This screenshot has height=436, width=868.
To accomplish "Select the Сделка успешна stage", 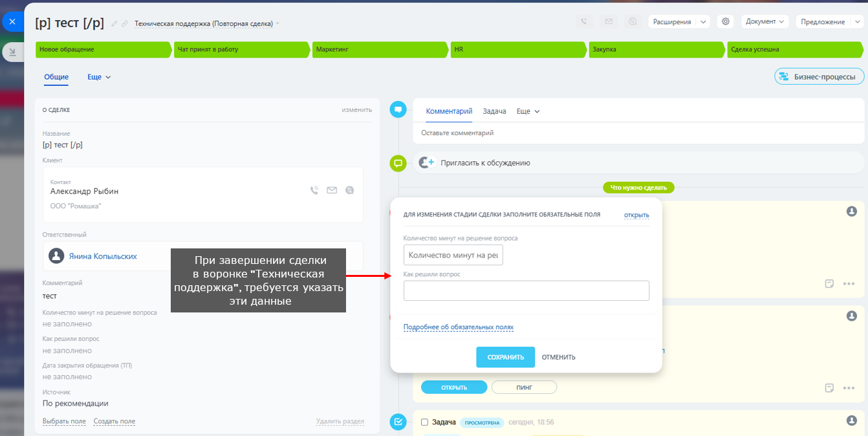I will [796, 49].
